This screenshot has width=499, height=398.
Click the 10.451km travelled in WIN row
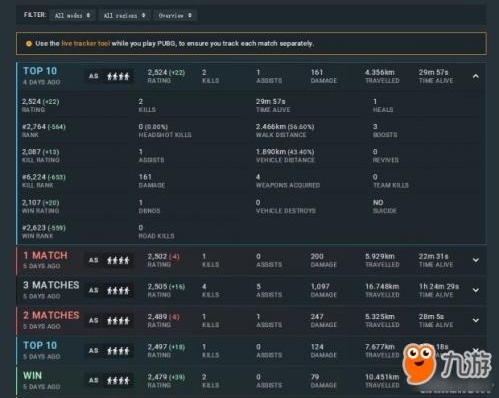(x=382, y=377)
